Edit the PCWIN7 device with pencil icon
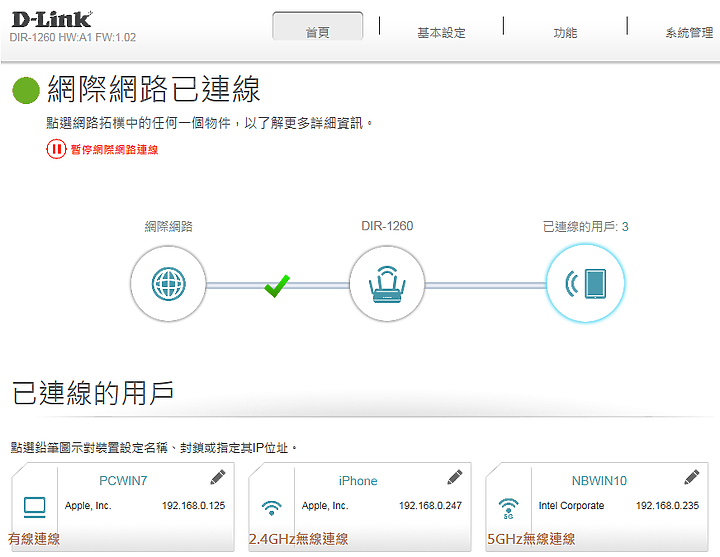This screenshot has width=720, height=557. tap(218, 477)
